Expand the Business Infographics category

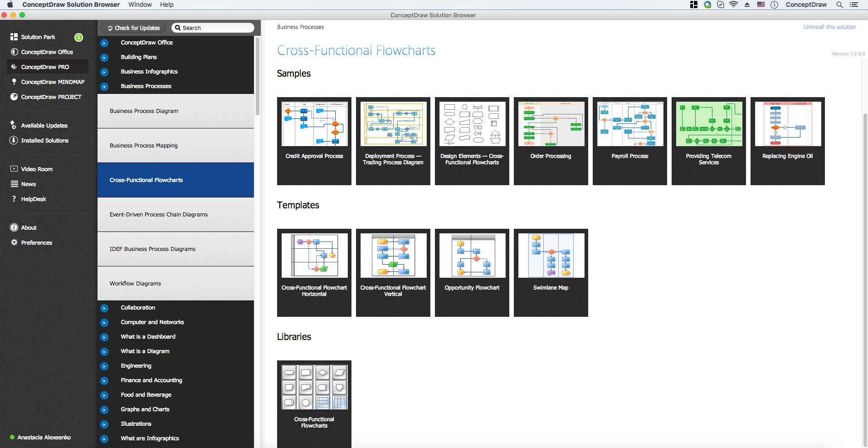pos(104,72)
